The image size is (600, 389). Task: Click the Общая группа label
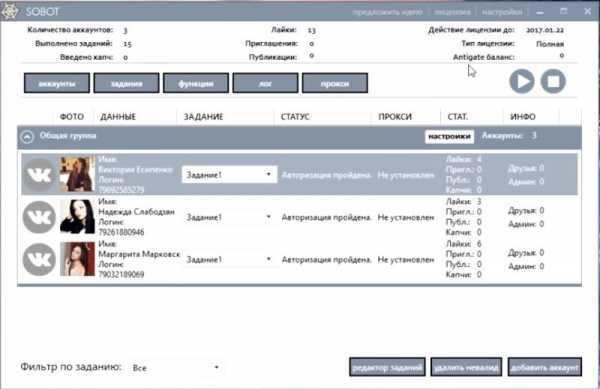[68, 136]
